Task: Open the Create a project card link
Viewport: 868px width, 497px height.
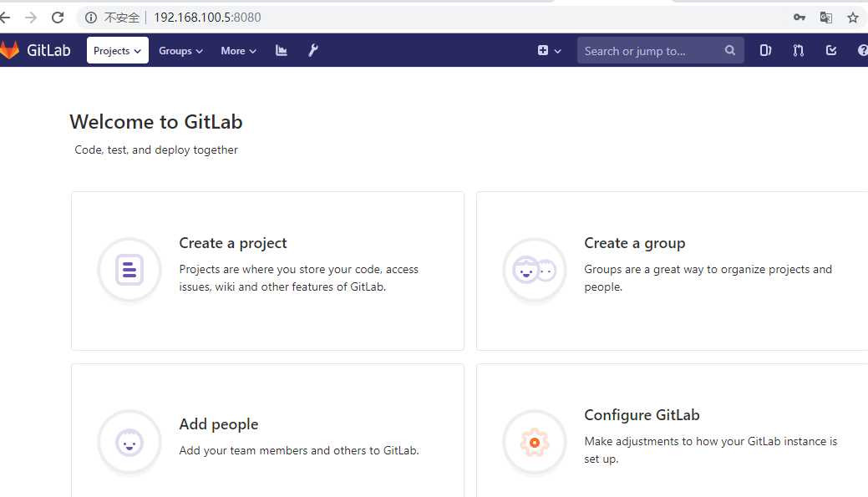Action: 267,271
